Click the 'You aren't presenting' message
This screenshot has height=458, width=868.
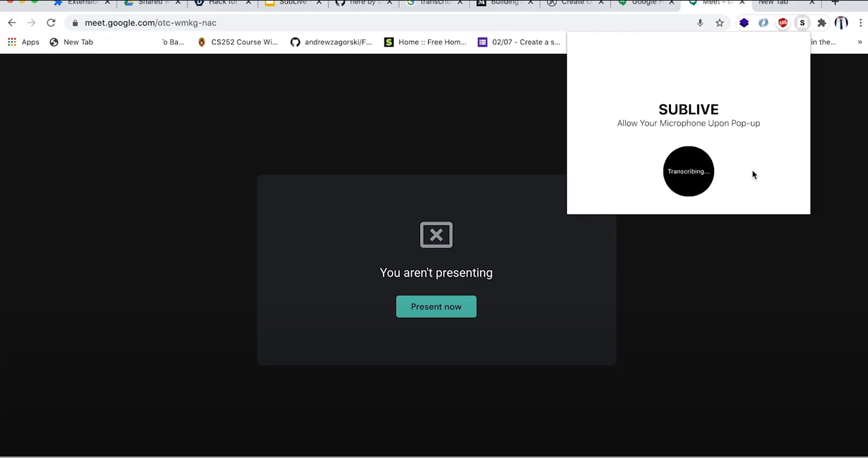[436, 273]
